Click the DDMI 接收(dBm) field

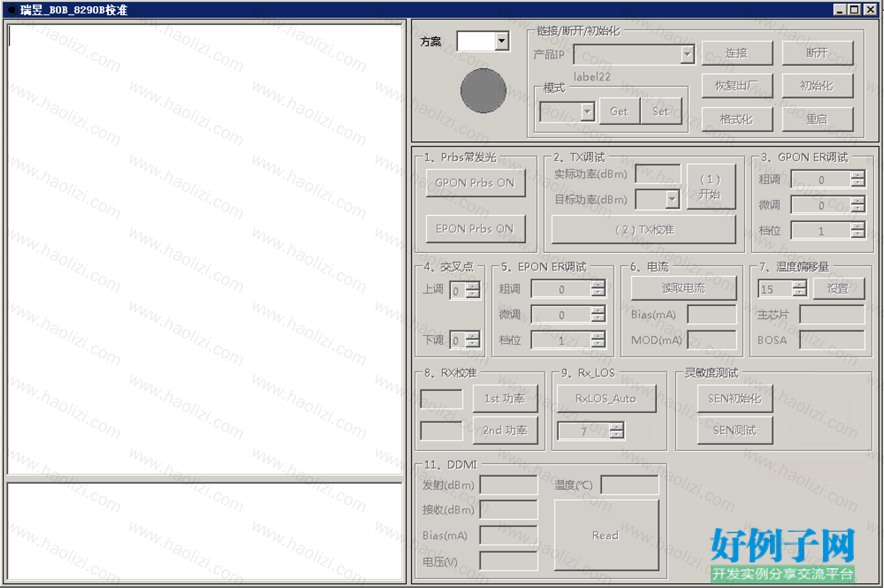[x=509, y=510]
